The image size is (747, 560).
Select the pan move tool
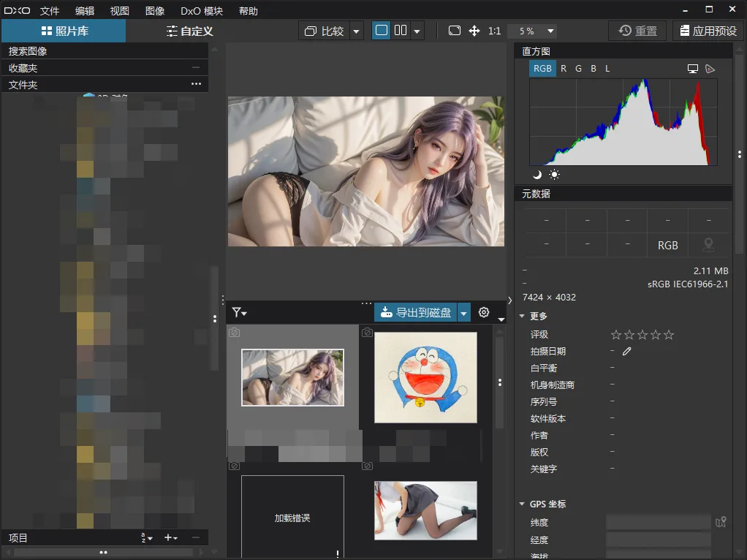[474, 31]
